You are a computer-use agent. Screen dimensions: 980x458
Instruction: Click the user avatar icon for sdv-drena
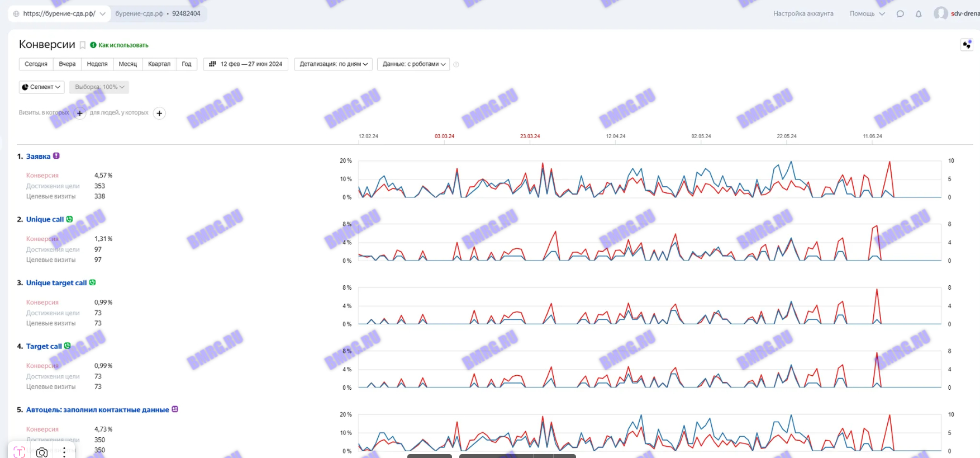point(940,13)
